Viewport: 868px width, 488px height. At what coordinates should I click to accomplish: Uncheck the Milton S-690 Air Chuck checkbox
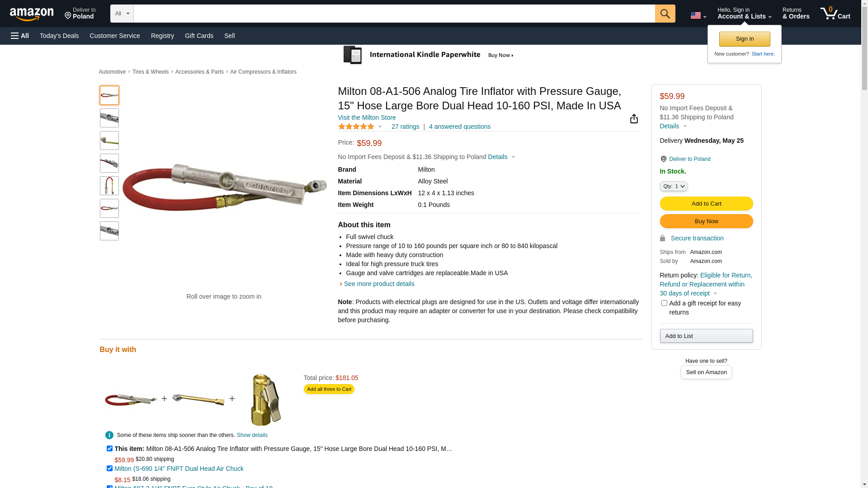109,469
